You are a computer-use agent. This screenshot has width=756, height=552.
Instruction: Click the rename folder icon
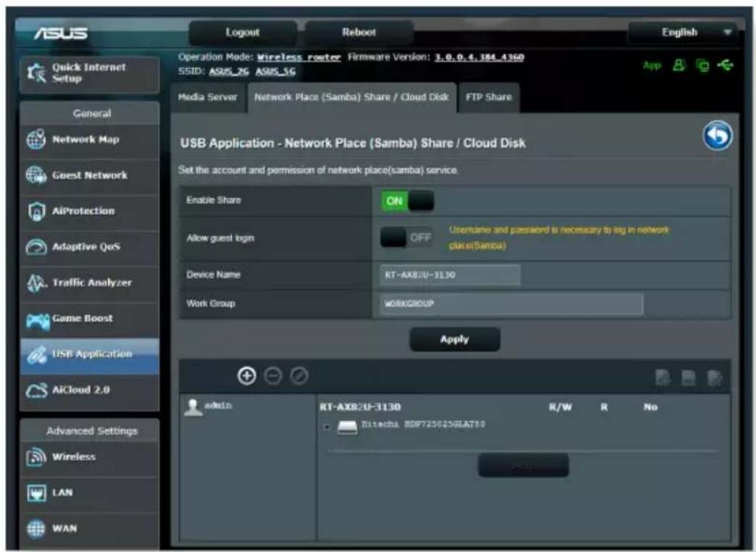[715, 377]
